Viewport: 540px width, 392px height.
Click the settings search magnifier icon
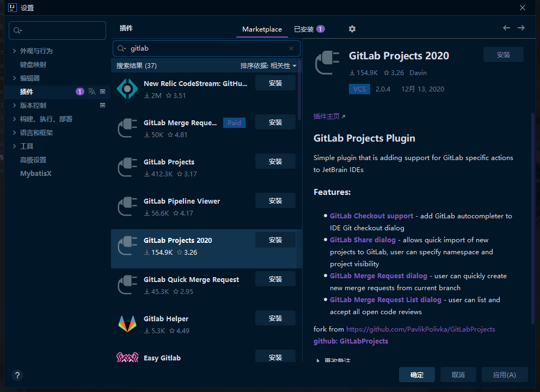[x=17, y=30]
